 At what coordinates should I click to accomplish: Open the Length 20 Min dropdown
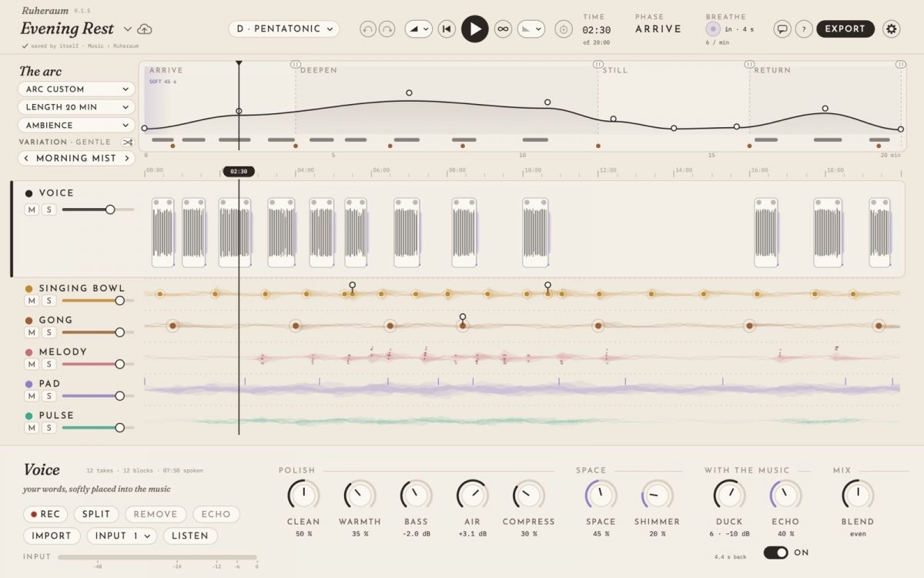pyautogui.click(x=76, y=107)
